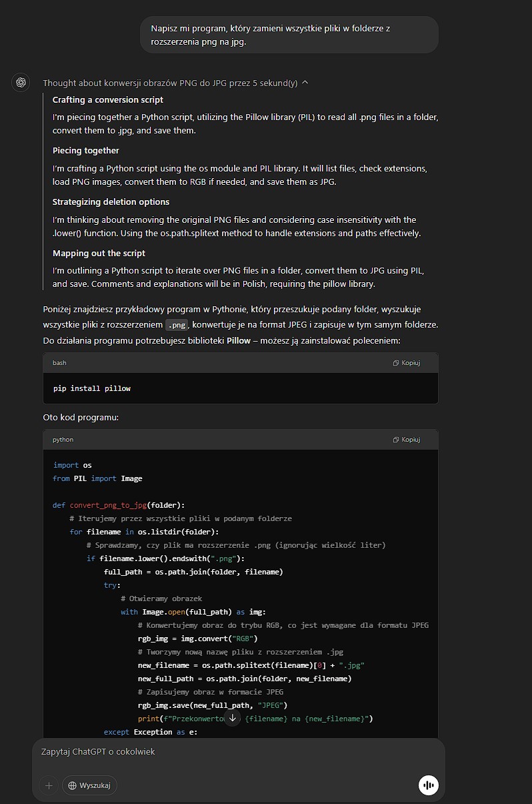
Task: Collapse the thought summary chevron
Action: [305, 83]
